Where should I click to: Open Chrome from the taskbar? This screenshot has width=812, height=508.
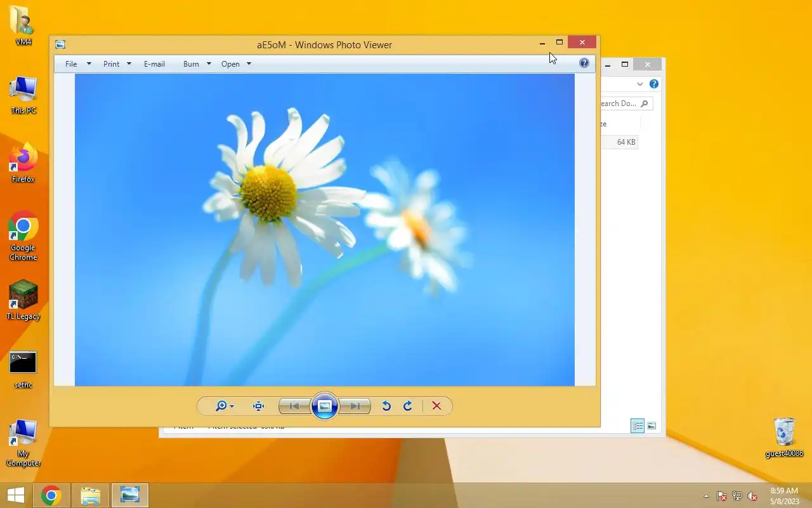click(x=51, y=495)
